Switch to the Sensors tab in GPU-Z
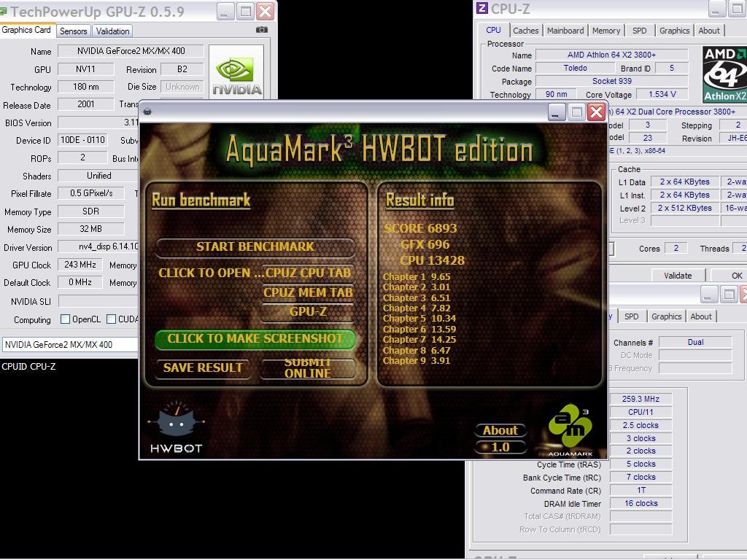747x560 pixels. click(x=74, y=31)
